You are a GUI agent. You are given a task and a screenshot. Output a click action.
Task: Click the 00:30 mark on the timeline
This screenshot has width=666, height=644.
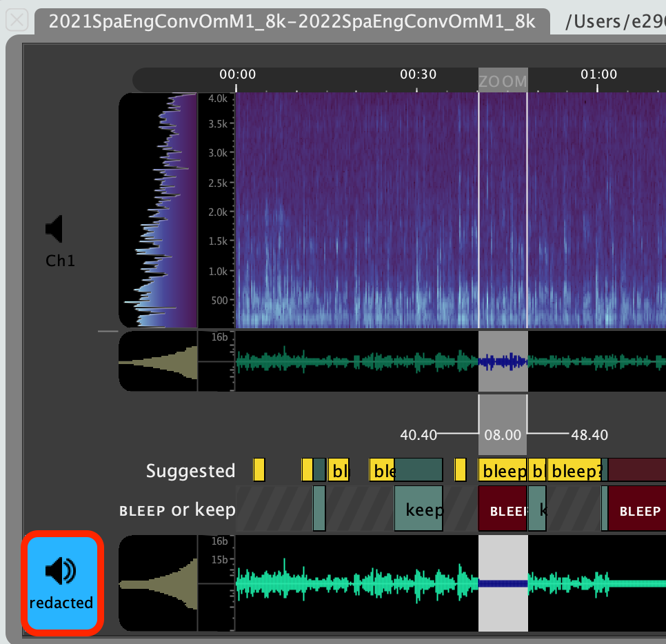click(x=418, y=74)
